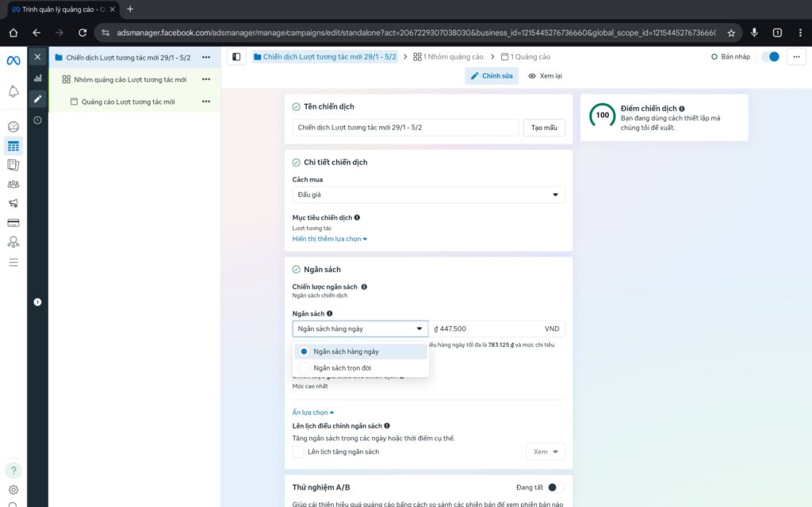Open the help question mark icon
This screenshot has height=507, width=812.
pyautogui.click(x=13, y=471)
